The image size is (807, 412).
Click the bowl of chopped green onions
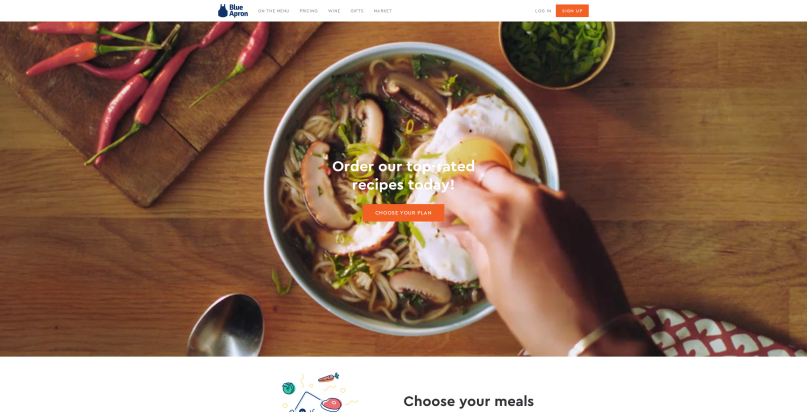click(x=557, y=53)
